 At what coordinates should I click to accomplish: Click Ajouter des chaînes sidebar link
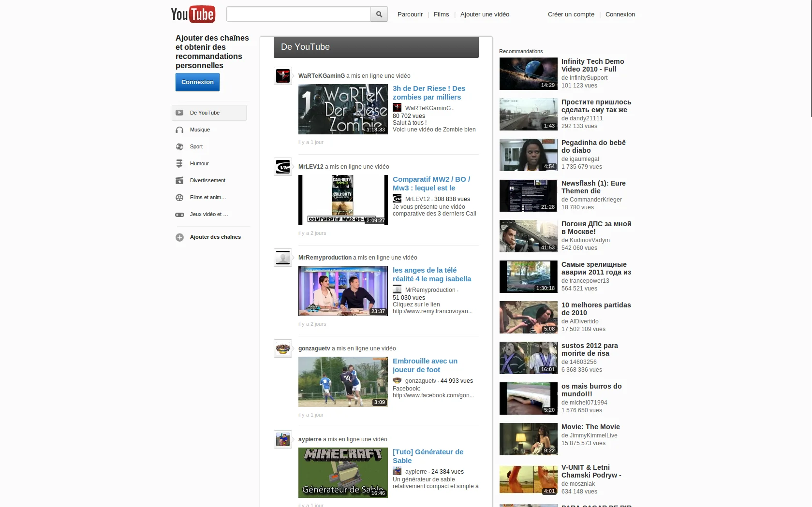(x=215, y=237)
